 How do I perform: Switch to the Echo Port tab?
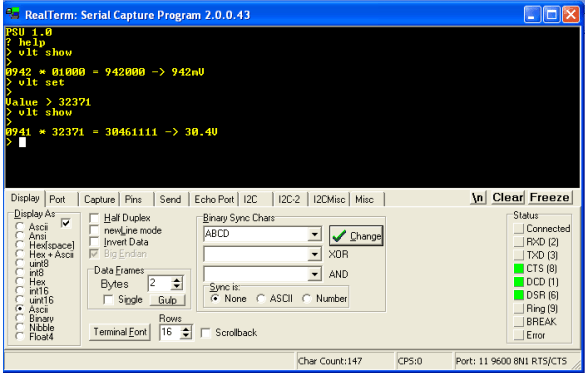[x=214, y=199]
